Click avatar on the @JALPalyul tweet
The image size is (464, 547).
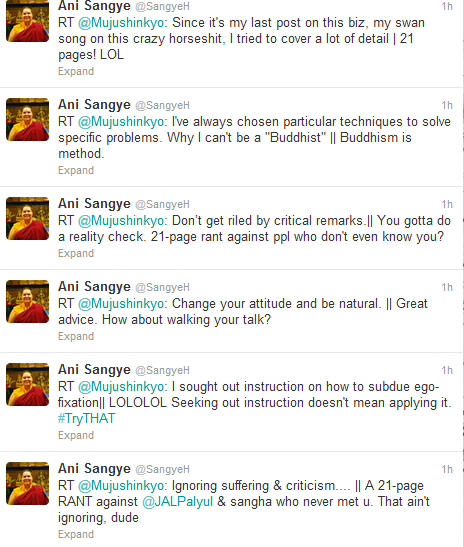point(28,484)
